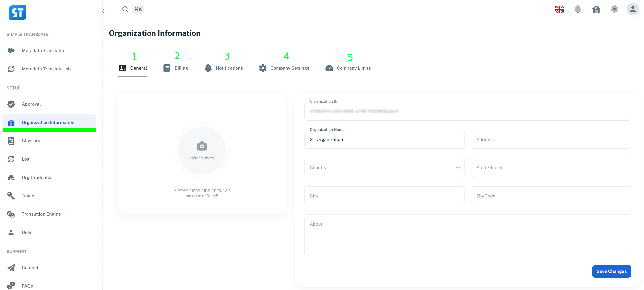Open the Metadata Translator tool
The image size is (644, 290).
click(x=43, y=50)
